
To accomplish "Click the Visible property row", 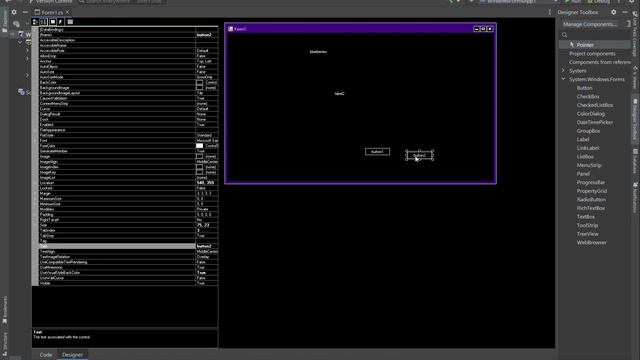I will [x=128, y=283].
